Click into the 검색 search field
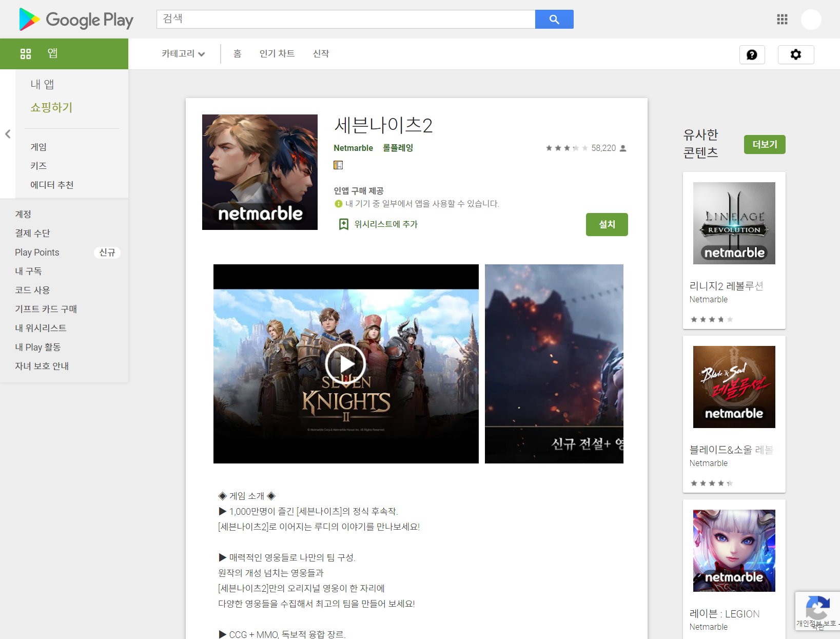 pos(346,20)
